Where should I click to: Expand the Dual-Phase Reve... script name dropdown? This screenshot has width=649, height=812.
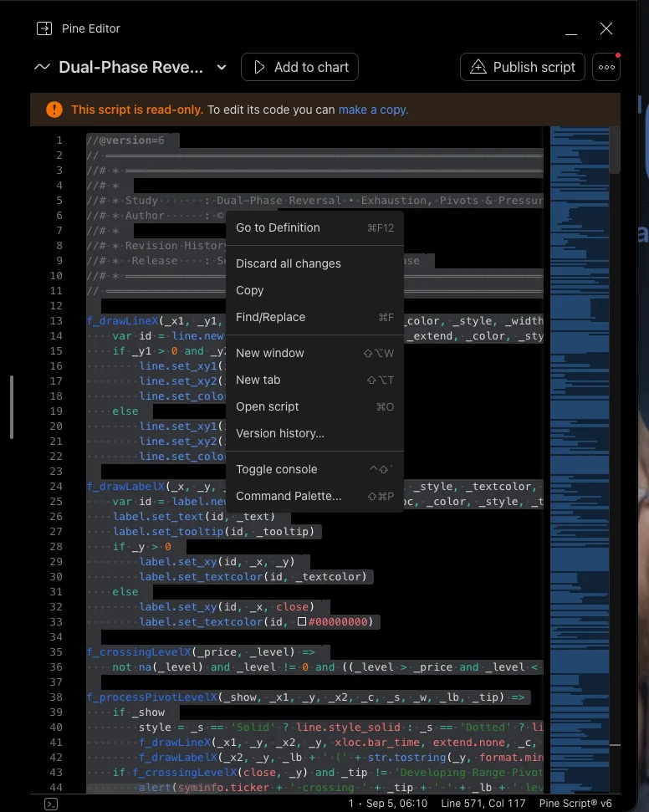click(x=221, y=68)
